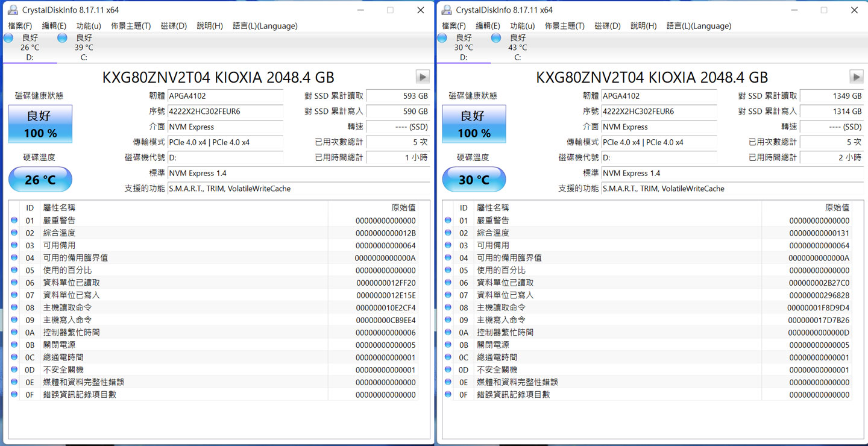The width and height of the screenshot is (868, 446).
Task: Click firmware field APGA4102 in left window
Action: coord(225,96)
